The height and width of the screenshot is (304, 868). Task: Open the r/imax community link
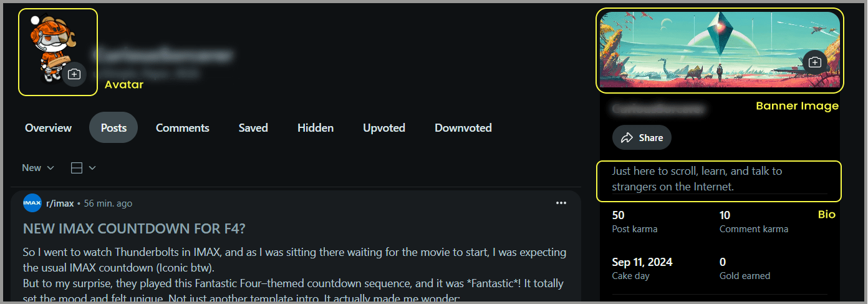pos(60,203)
